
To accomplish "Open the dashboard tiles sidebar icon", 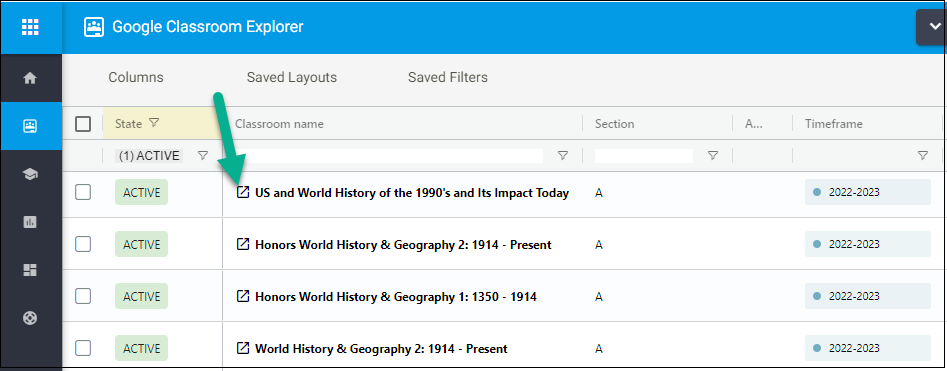I will 30,270.
